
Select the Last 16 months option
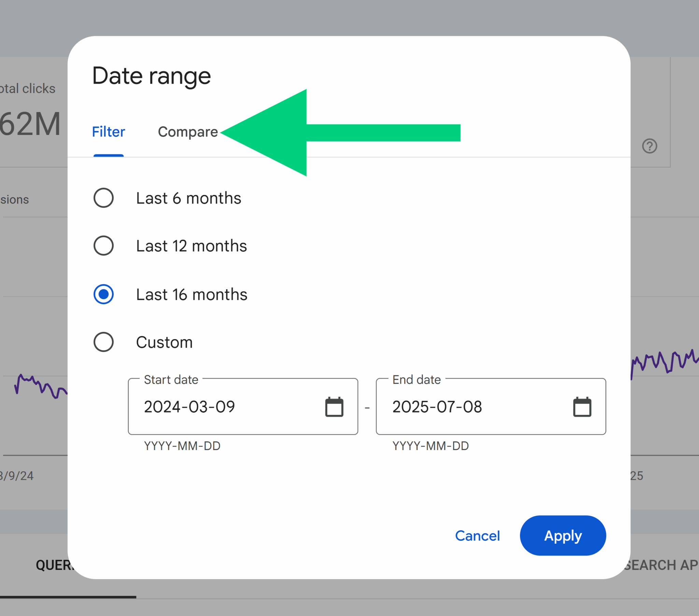(103, 294)
